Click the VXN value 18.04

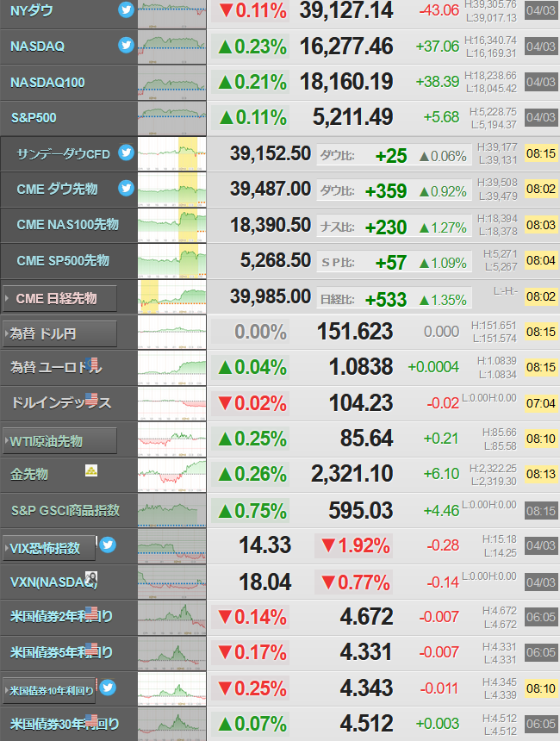[265, 582]
